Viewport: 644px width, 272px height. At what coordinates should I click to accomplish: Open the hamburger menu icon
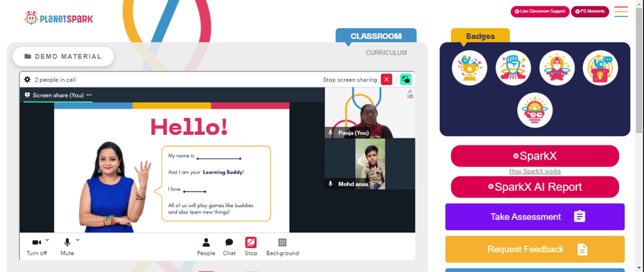[x=621, y=12]
